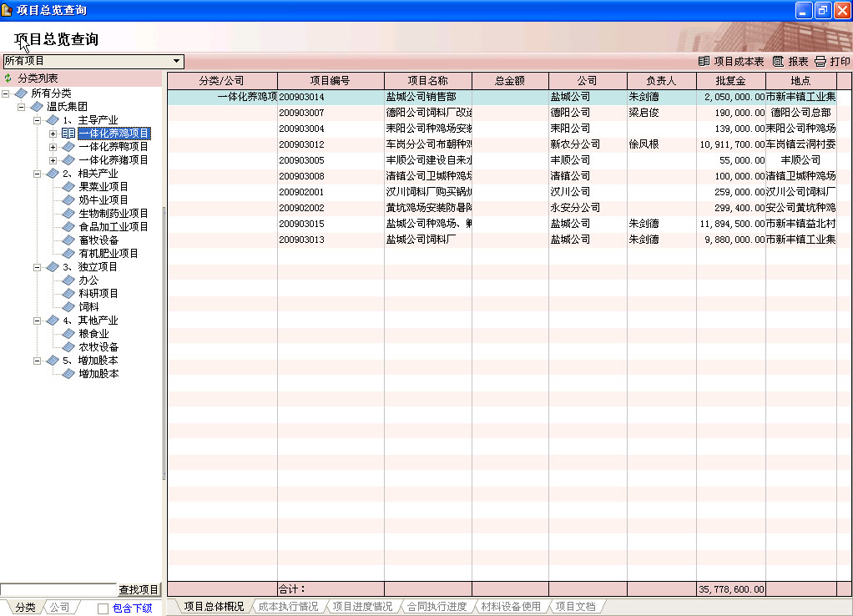Click the 项目编号 column header
The width and height of the screenshot is (853, 616).
(331, 80)
